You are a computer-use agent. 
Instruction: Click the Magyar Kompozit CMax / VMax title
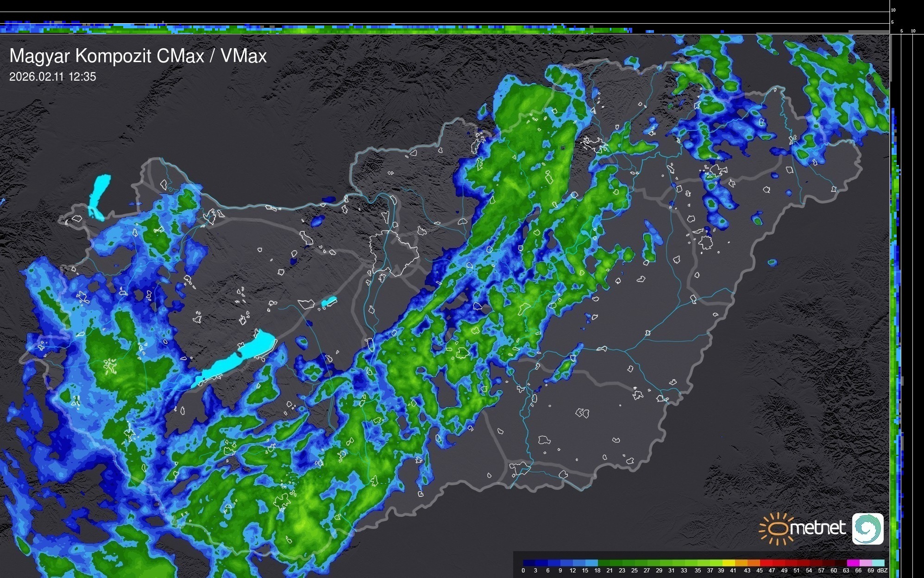tap(138, 56)
